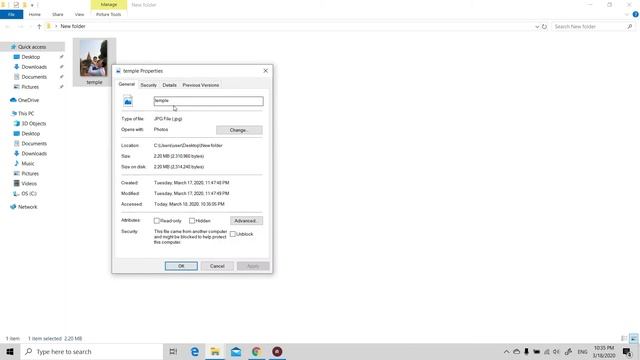The height and width of the screenshot is (360, 640).
Task: Open the View ribbon tab
Action: tap(79, 14)
